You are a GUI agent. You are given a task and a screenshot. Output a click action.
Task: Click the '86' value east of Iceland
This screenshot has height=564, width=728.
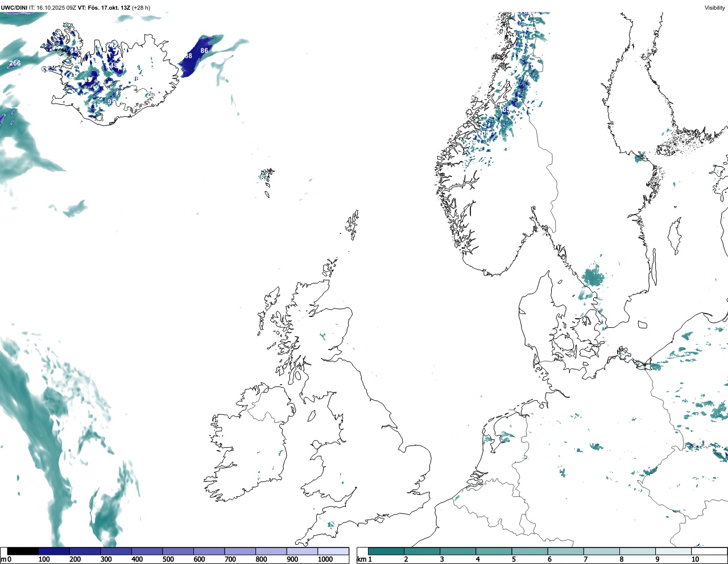[204, 51]
